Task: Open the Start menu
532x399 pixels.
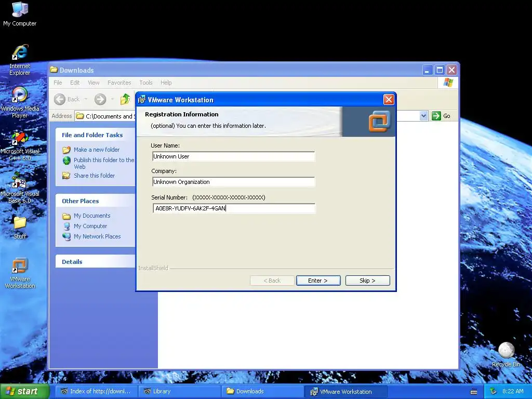Action: tap(24, 391)
